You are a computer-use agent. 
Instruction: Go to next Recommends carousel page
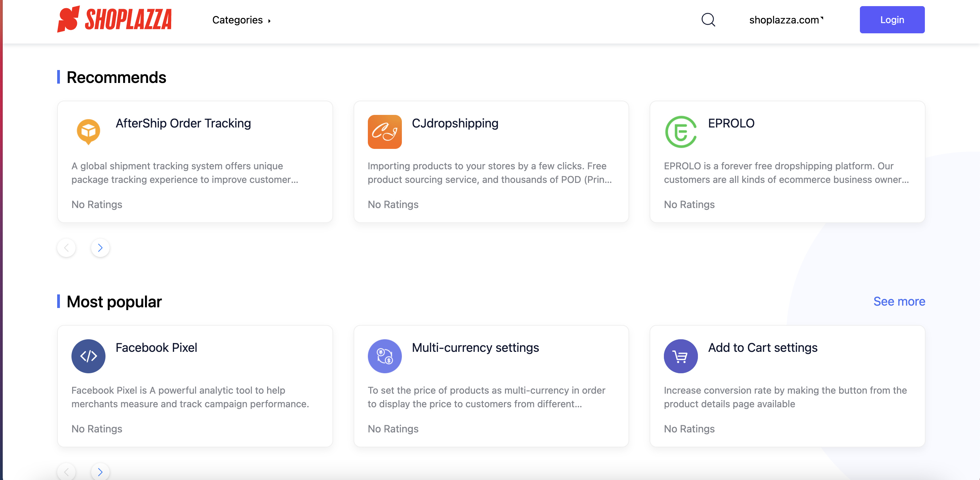(x=100, y=248)
